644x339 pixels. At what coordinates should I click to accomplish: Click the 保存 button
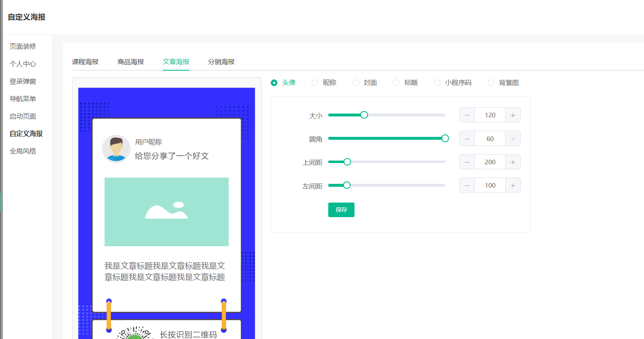[341, 210]
